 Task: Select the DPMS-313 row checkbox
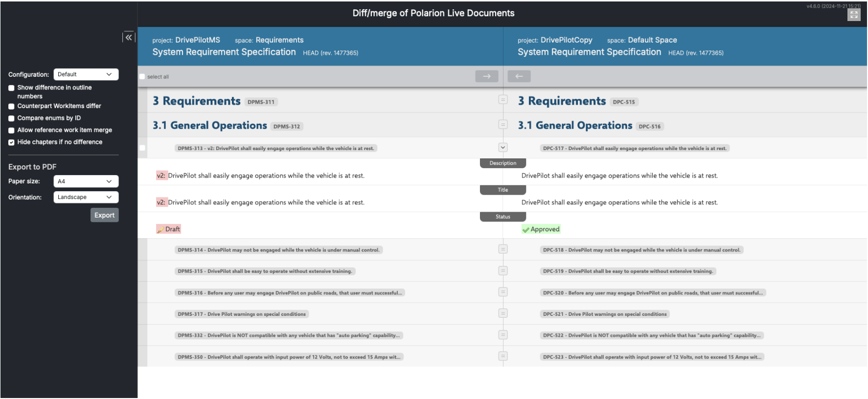[x=142, y=148]
